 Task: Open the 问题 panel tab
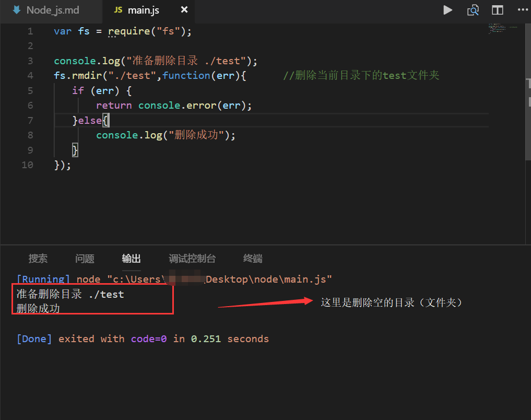pyautogui.click(x=85, y=259)
